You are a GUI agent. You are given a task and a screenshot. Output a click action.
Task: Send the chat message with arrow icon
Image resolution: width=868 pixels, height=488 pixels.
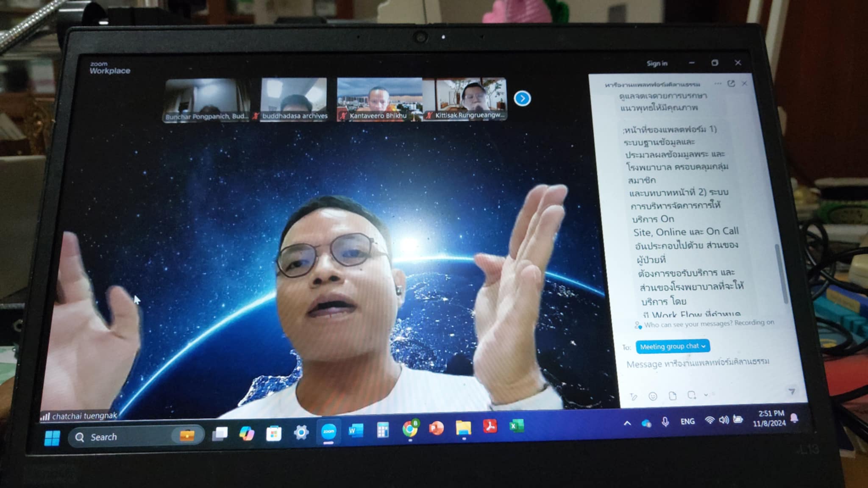point(791,391)
